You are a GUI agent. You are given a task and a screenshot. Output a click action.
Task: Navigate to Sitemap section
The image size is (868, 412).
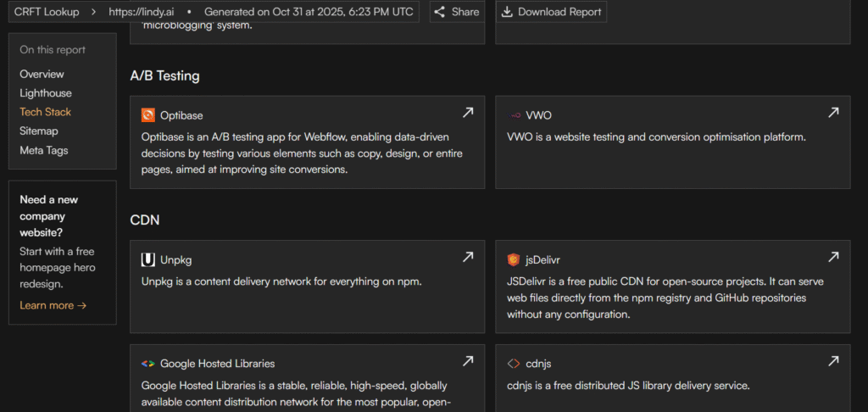click(39, 131)
